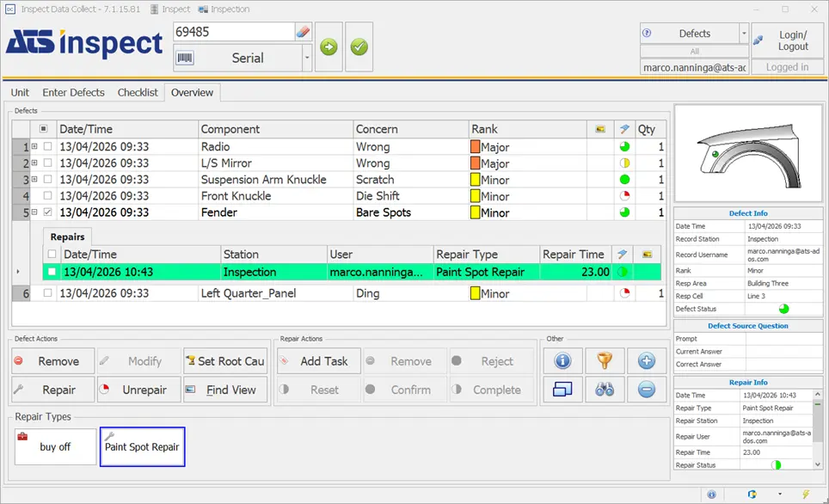
Task: Click the Repair button
Action: coord(52,390)
